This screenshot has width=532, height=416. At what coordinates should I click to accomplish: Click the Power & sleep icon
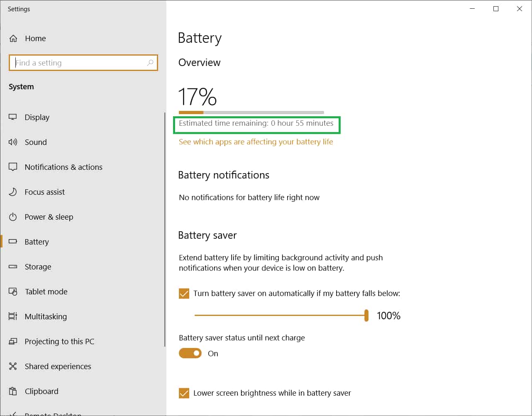click(13, 217)
